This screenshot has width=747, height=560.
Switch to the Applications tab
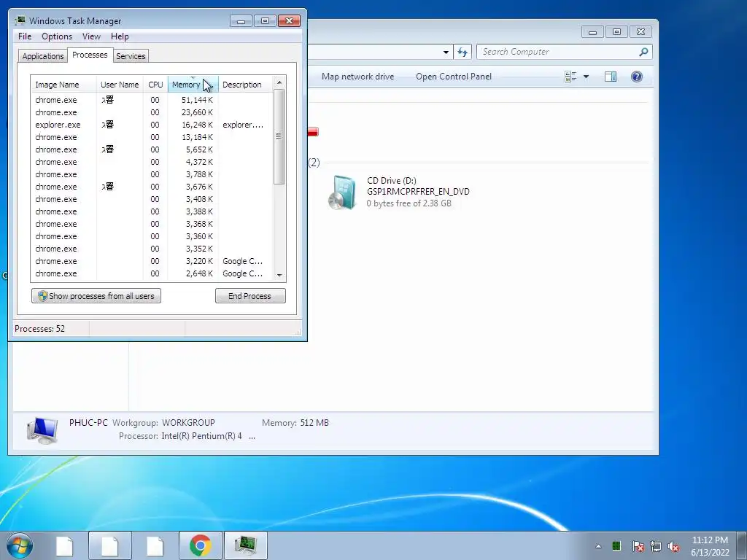(x=43, y=56)
